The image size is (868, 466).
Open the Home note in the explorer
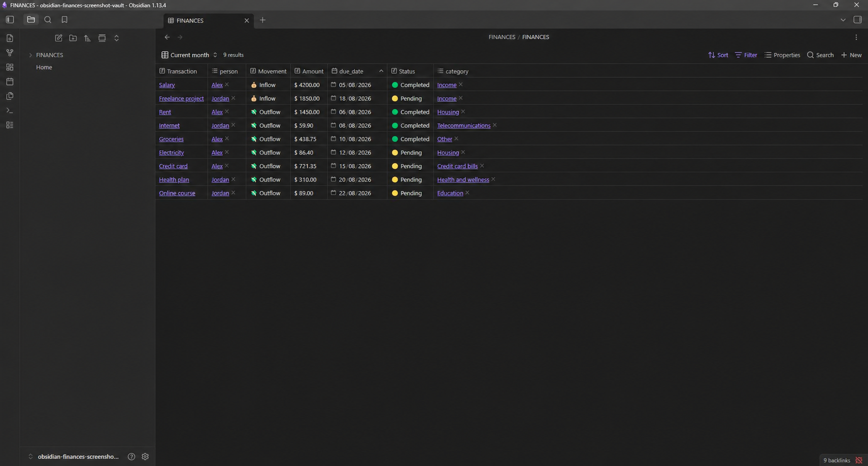44,67
